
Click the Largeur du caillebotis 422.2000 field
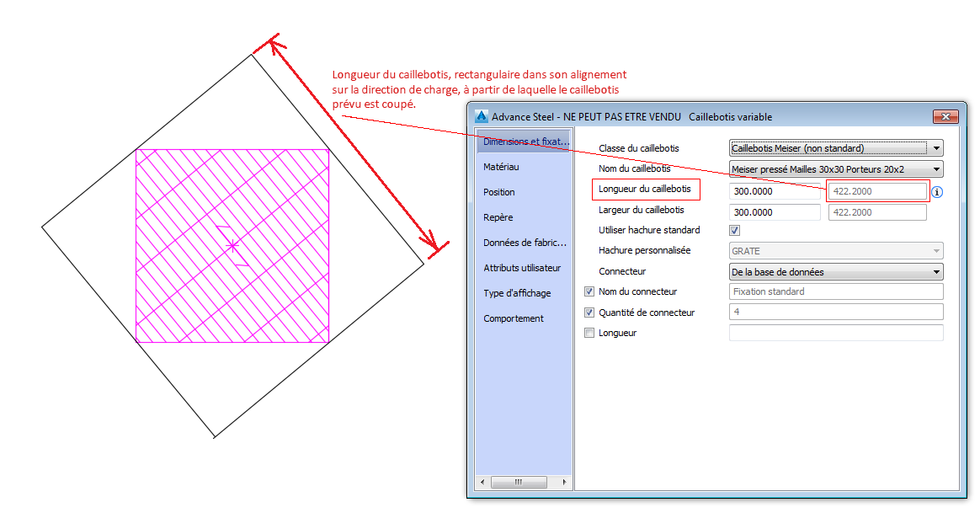pos(877,212)
